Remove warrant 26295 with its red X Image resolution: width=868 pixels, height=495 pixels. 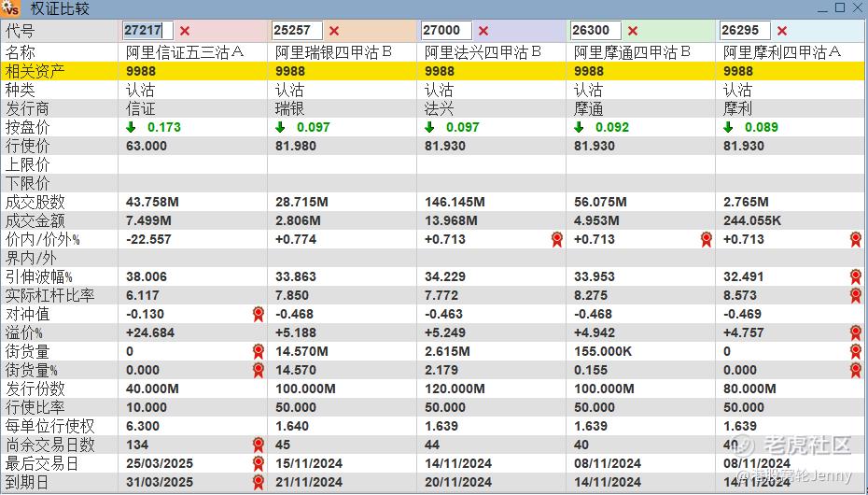782,31
